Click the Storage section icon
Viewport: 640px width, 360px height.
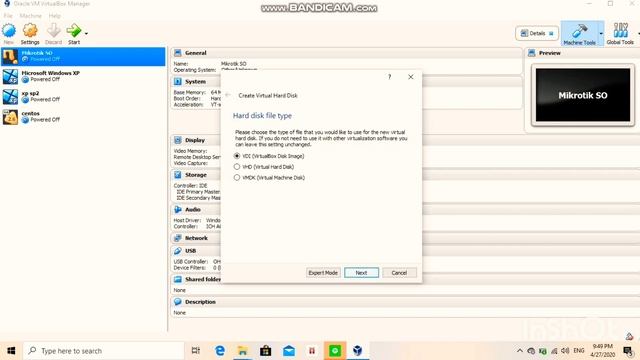[178, 175]
